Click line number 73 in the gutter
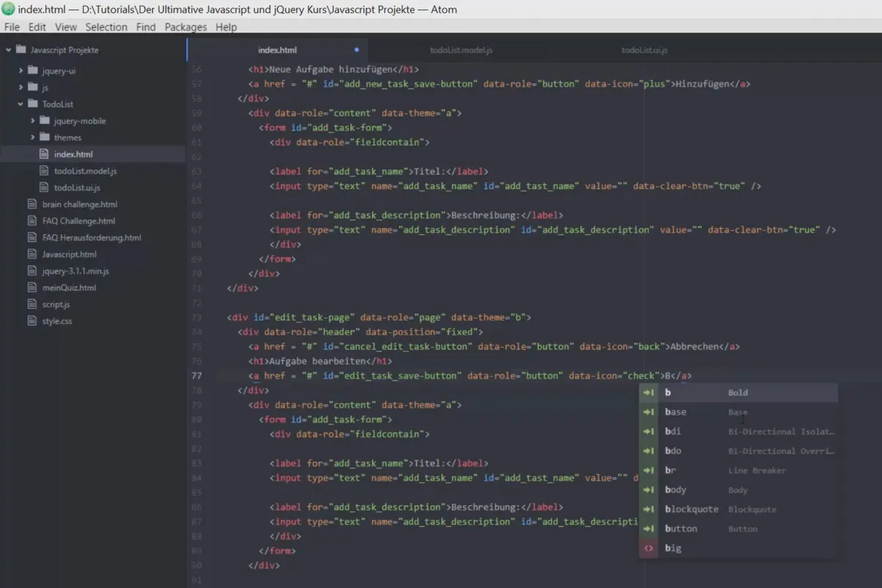Viewport: 882px width, 588px height. (x=196, y=318)
